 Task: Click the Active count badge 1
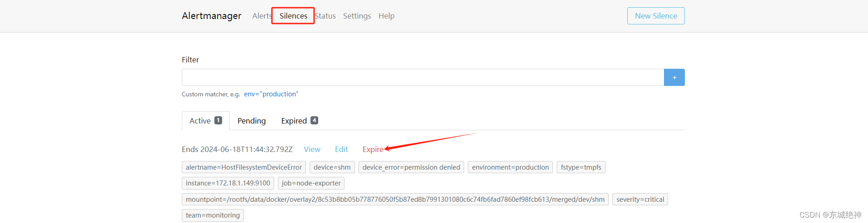(x=218, y=120)
